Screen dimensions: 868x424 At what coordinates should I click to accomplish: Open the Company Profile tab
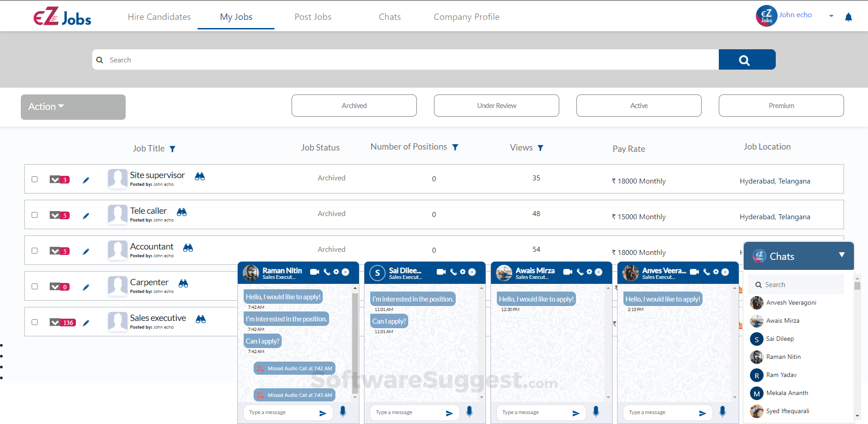pyautogui.click(x=466, y=17)
